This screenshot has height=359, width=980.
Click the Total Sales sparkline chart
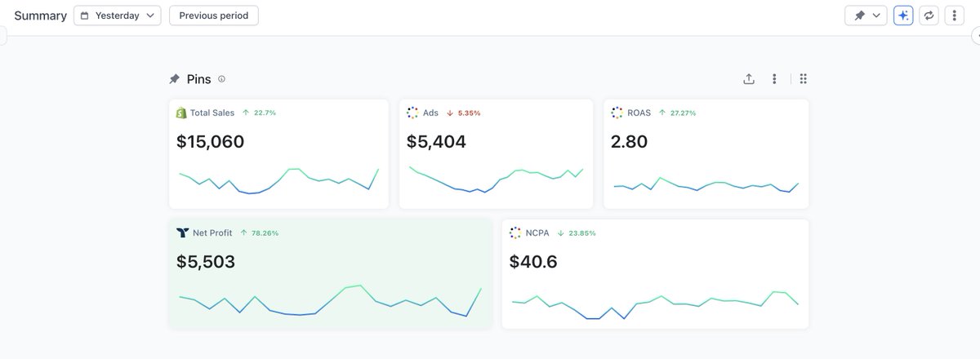[278, 179]
